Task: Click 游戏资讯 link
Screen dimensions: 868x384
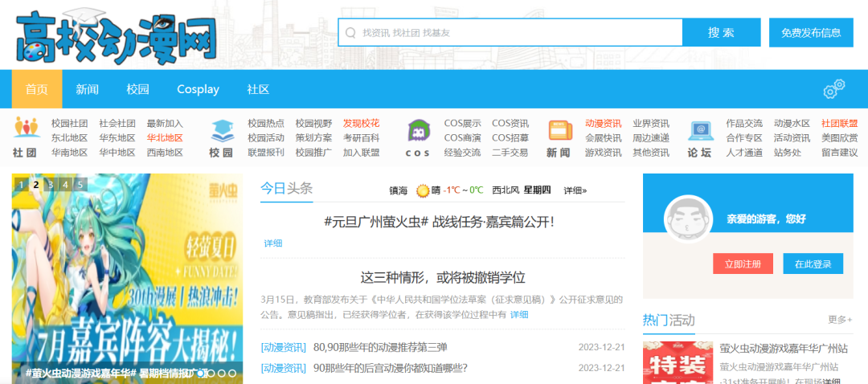Action: point(604,152)
